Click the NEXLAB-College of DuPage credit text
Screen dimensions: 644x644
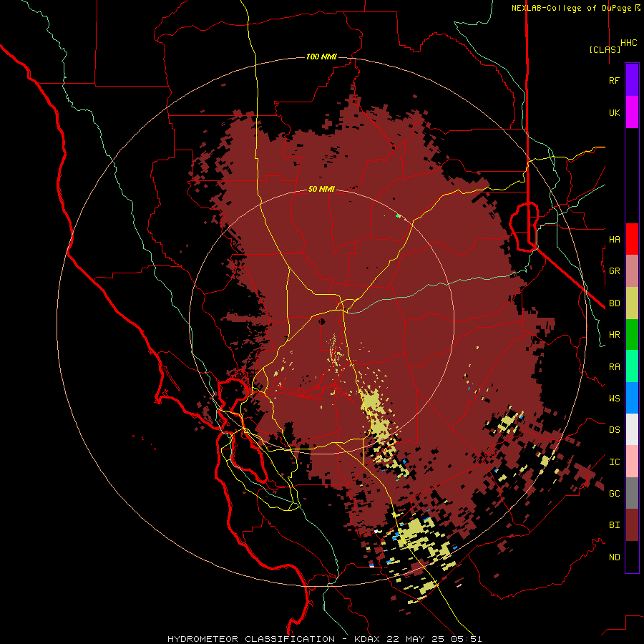573,8
